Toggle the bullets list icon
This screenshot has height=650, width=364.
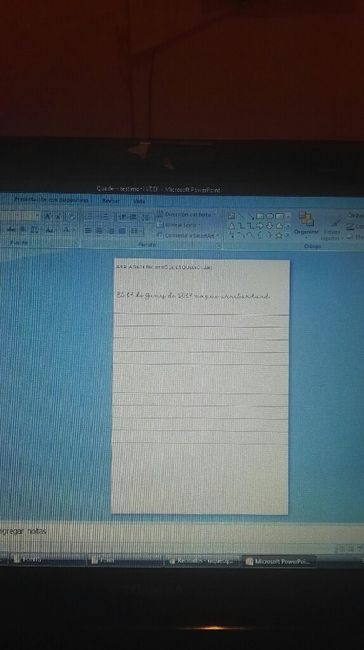[x=90, y=217]
